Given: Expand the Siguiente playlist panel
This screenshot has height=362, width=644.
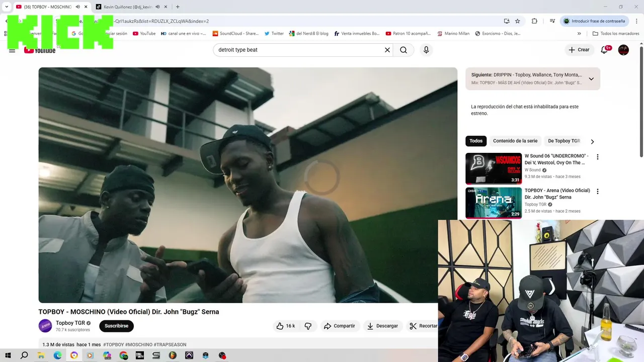Looking at the screenshot, I should [x=591, y=79].
